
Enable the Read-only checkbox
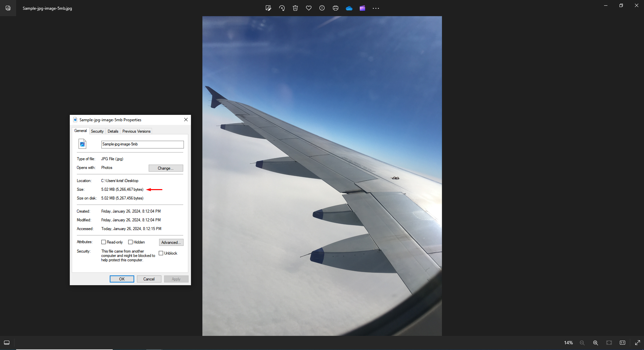(104, 242)
